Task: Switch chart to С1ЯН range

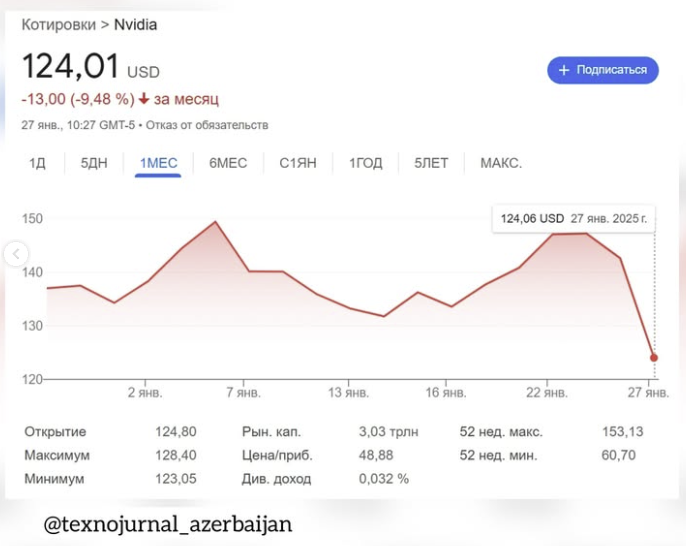Action: coord(298,163)
